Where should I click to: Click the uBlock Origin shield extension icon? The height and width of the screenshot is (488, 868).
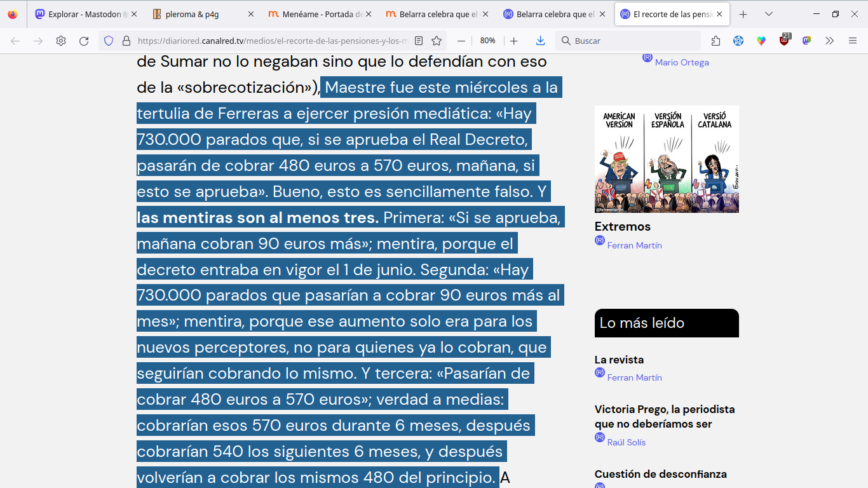[x=784, y=41]
